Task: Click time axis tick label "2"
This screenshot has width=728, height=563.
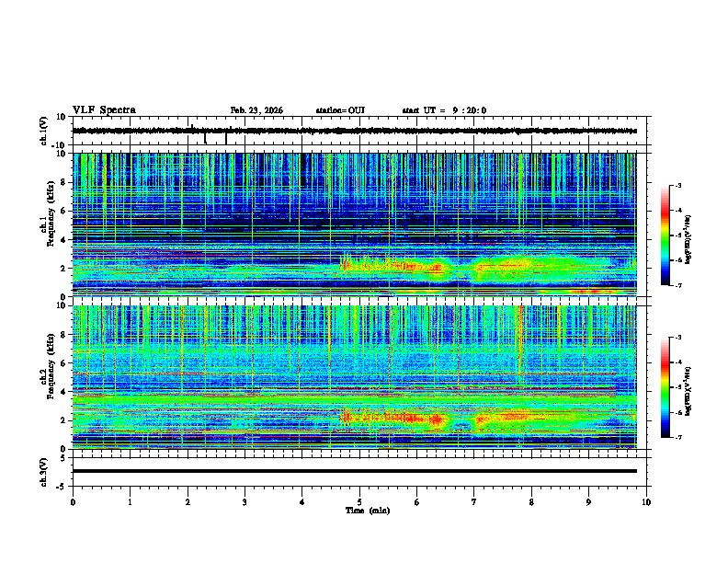Action: point(188,502)
